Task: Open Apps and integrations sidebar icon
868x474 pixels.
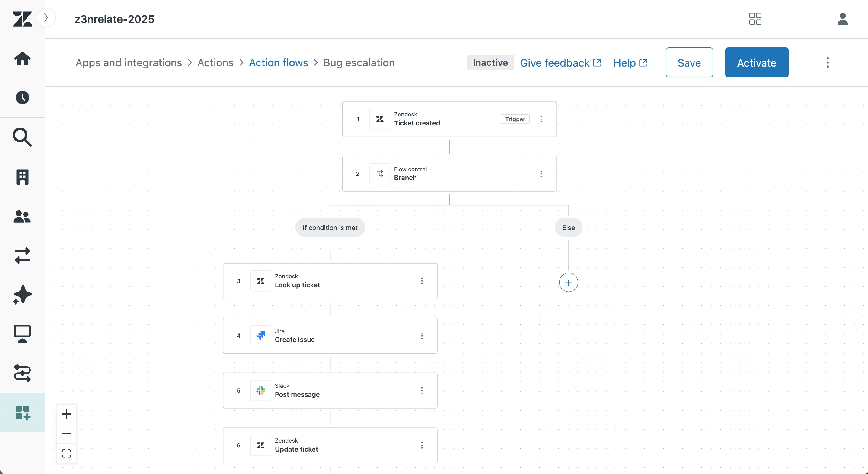Action: pyautogui.click(x=22, y=412)
